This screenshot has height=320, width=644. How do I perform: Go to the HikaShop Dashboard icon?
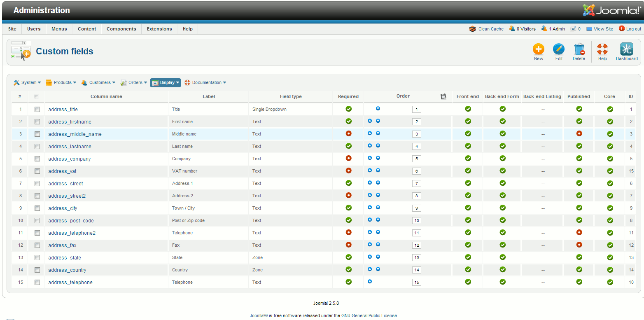coord(626,50)
